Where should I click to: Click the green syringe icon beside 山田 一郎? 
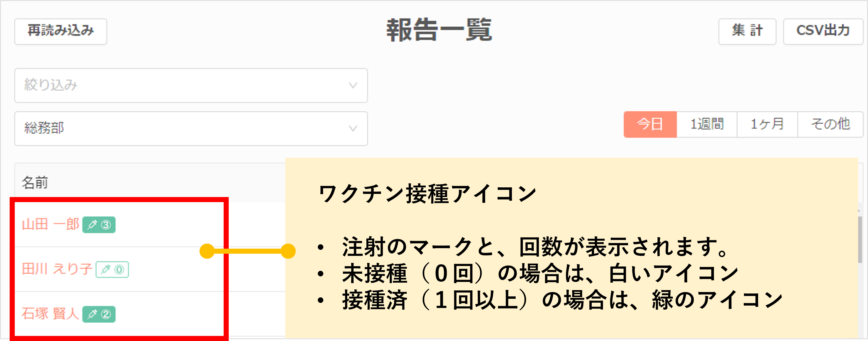tap(93, 225)
